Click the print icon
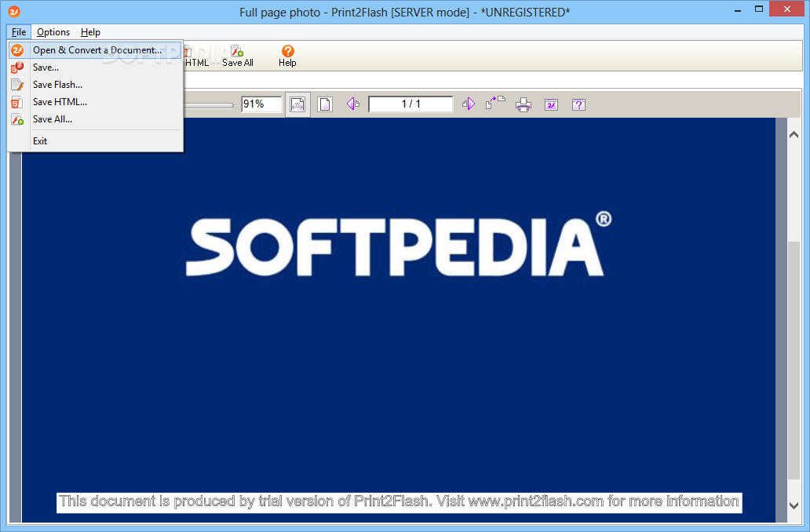810x532 pixels. (x=524, y=105)
